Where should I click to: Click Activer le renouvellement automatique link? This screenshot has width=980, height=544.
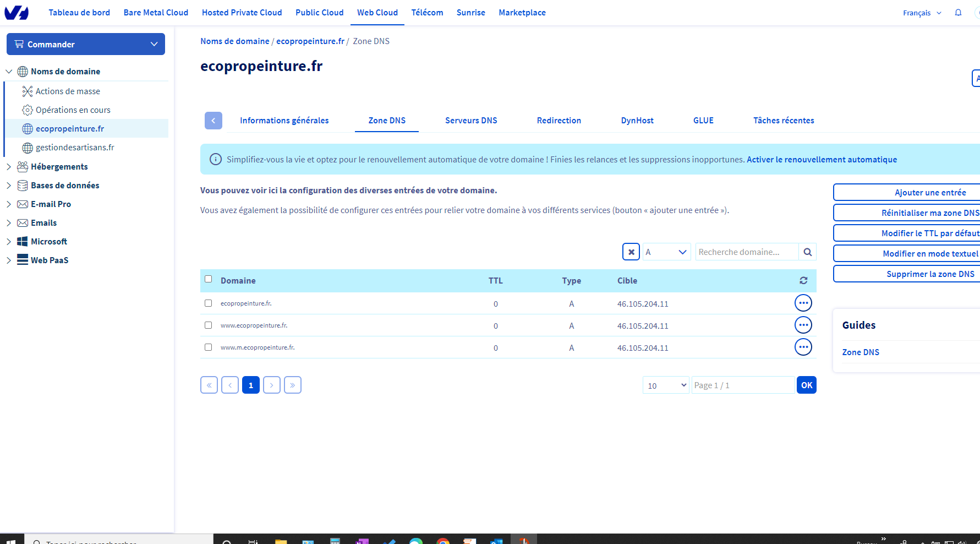[x=822, y=160]
